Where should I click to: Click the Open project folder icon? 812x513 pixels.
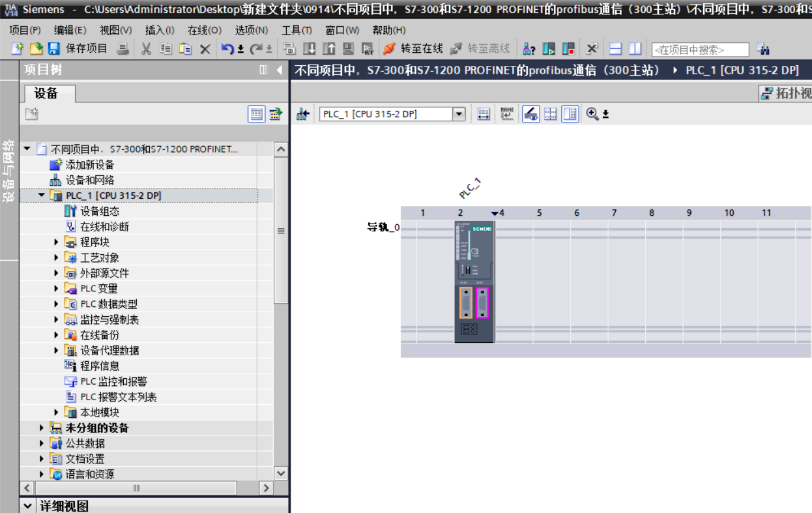tap(36, 49)
